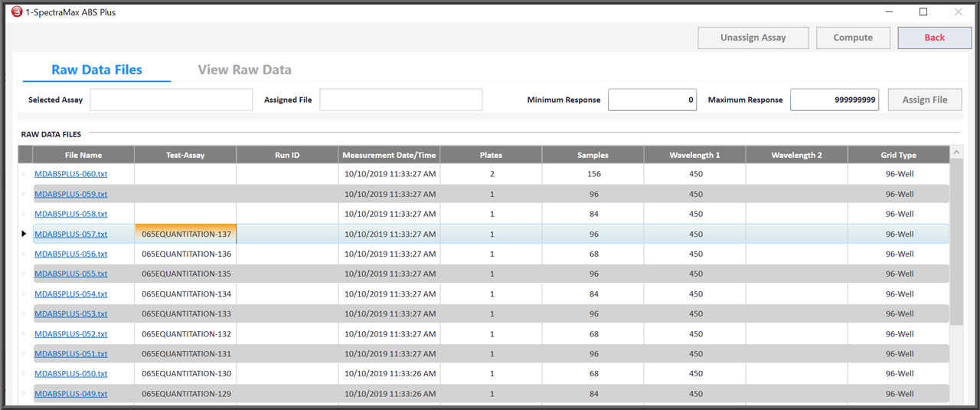The width and height of the screenshot is (980, 410).
Task: Sort by Run ID column header
Action: point(287,155)
